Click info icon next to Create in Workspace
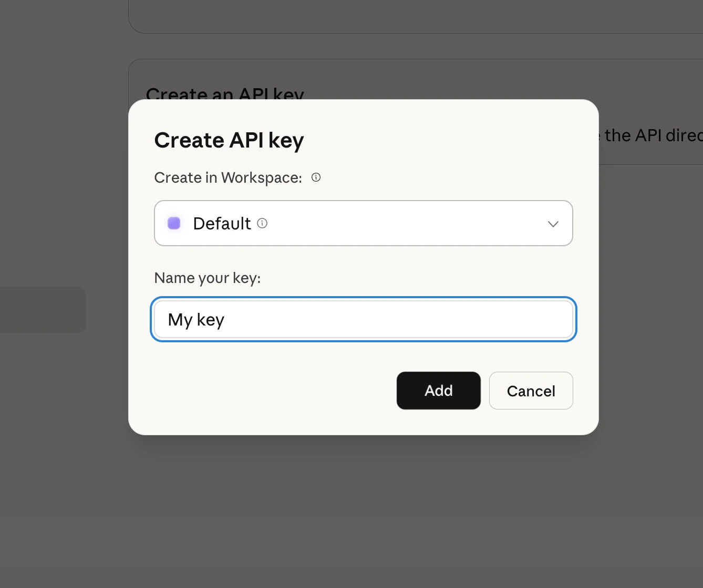The image size is (703, 588). click(x=316, y=177)
